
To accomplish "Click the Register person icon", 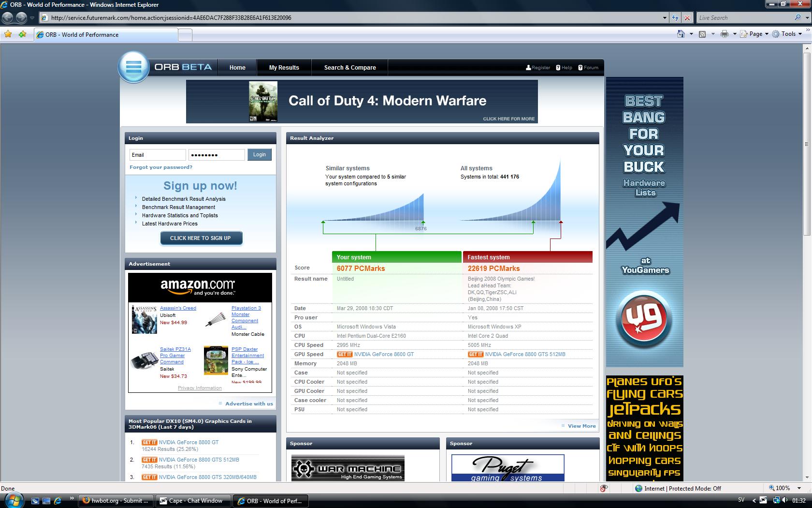I will [528, 68].
